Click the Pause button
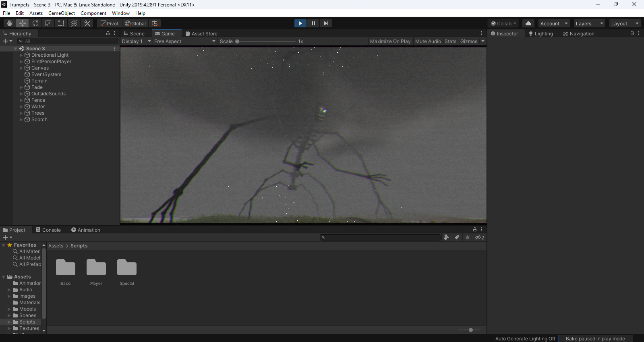The image size is (644, 342). point(313,23)
